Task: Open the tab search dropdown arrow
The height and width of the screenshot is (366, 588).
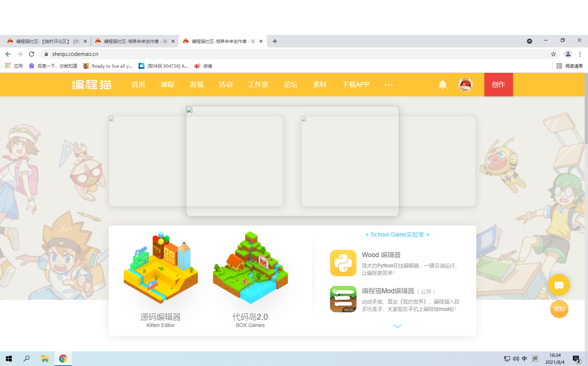Action: pos(530,41)
